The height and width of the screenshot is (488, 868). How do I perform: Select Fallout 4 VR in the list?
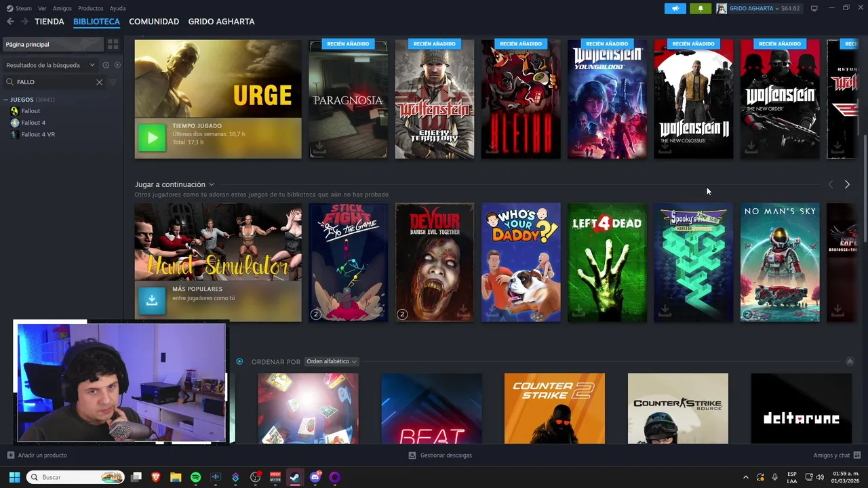tap(38, 134)
